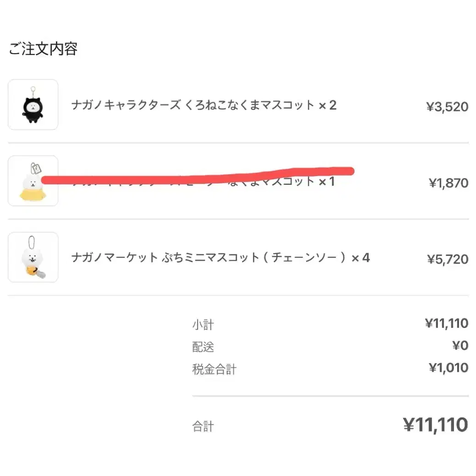Click the black cat mascot product thumbnail
The image size is (476, 476).
coord(33,105)
